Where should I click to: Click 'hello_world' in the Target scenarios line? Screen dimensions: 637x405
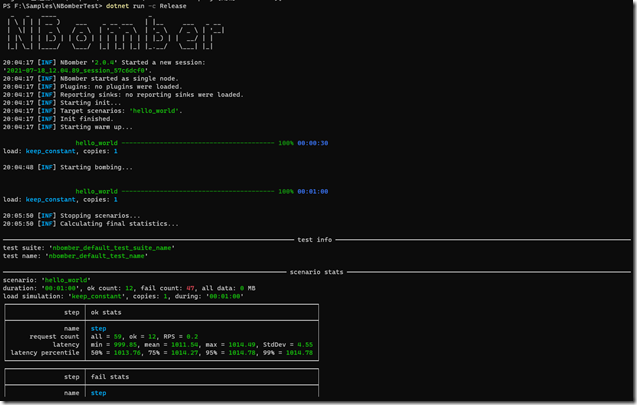[x=154, y=111]
